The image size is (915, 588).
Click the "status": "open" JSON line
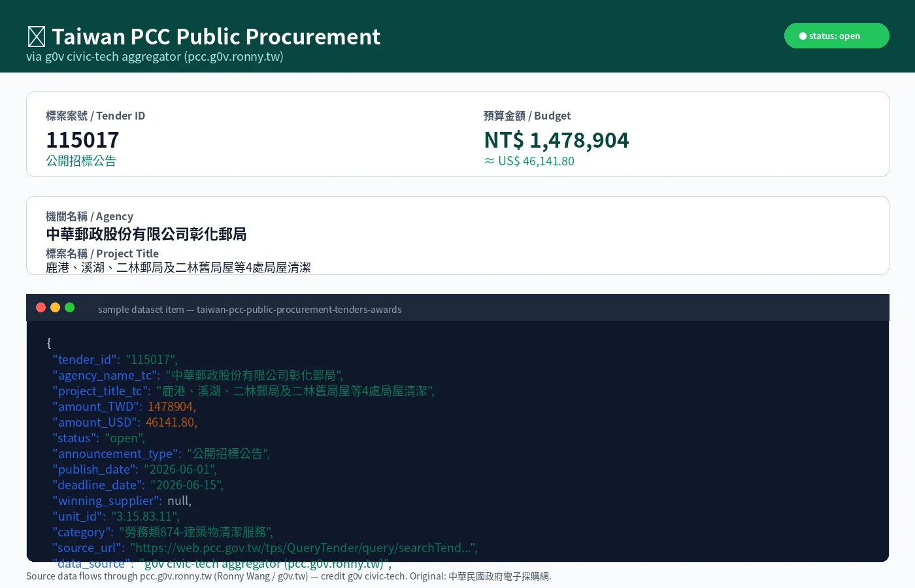click(x=99, y=438)
